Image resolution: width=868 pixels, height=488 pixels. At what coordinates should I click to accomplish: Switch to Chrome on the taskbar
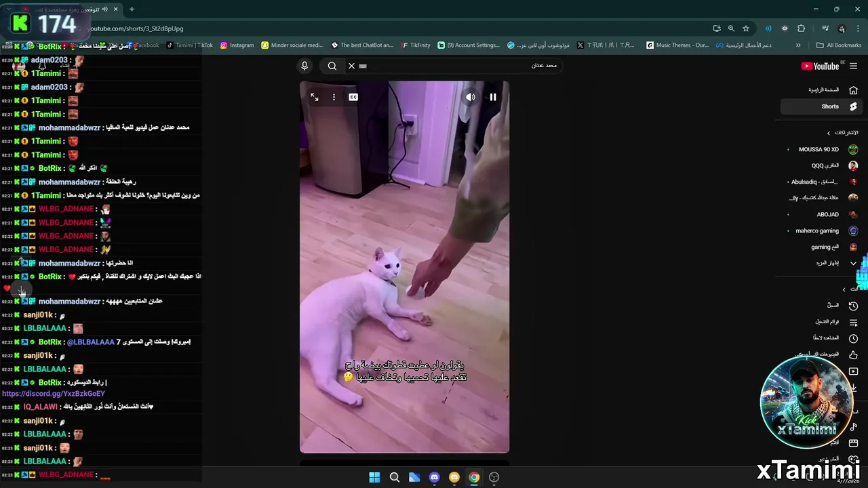(x=474, y=477)
